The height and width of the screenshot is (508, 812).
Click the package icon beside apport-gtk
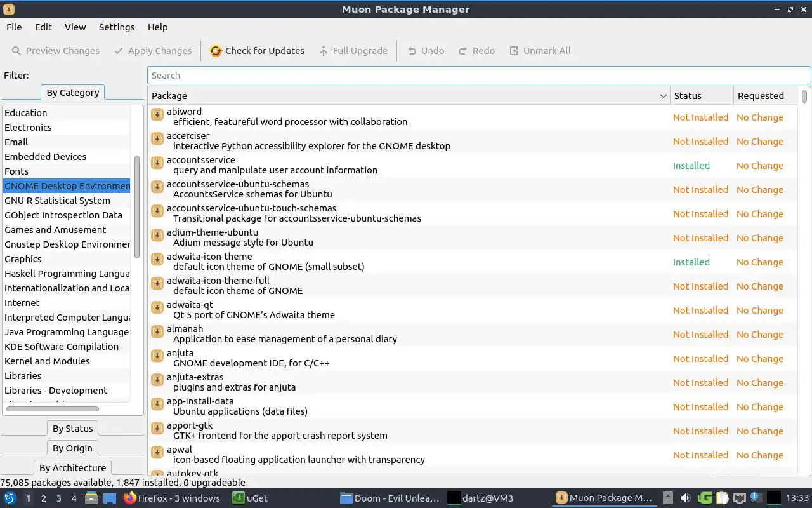(157, 428)
